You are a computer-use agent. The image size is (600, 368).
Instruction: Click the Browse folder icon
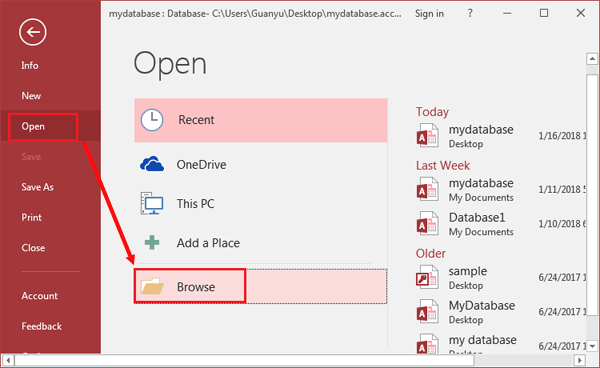click(152, 286)
